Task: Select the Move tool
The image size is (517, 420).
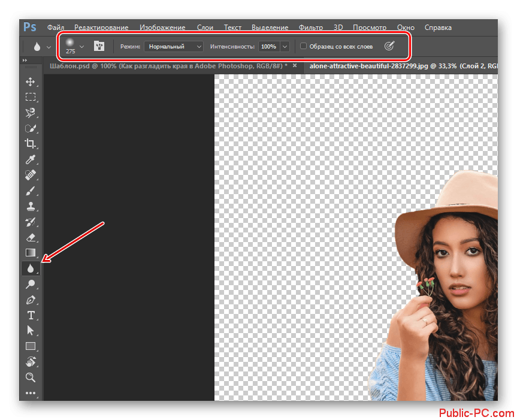Action: [30, 81]
